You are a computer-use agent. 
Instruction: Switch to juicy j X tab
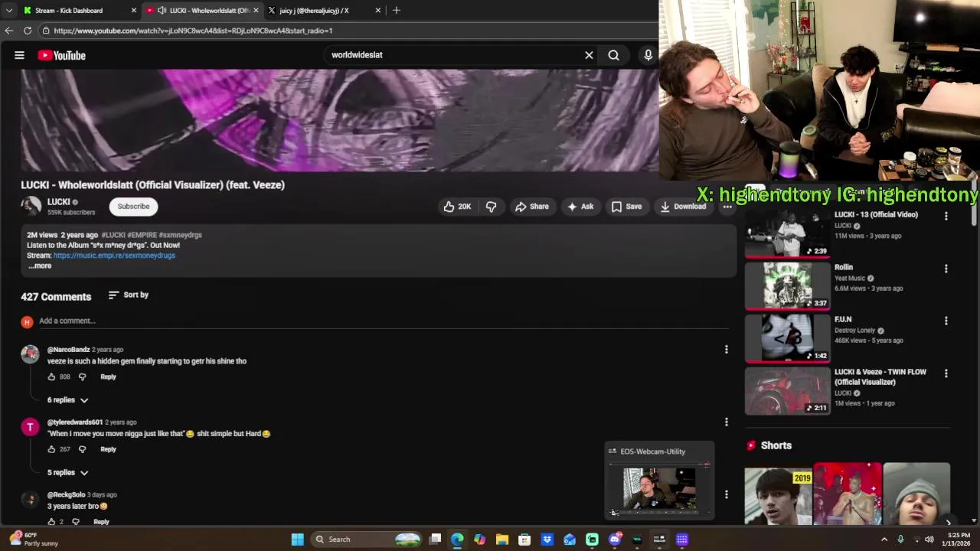[x=322, y=11]
